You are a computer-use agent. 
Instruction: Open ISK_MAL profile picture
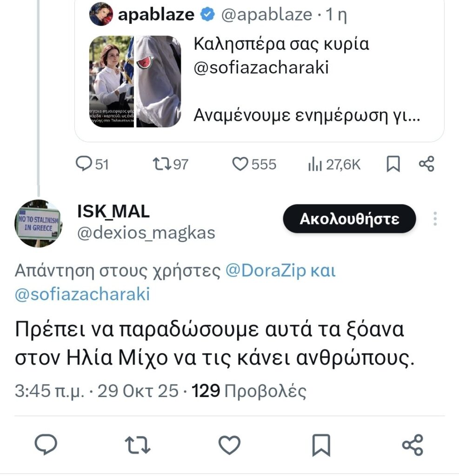point(39,223)
